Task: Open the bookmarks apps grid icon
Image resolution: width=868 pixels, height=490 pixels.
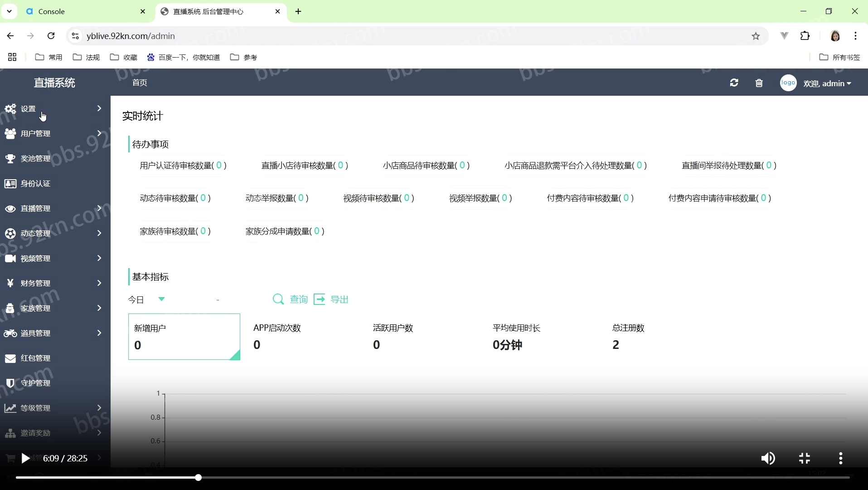Action: (x=12, y=57)
